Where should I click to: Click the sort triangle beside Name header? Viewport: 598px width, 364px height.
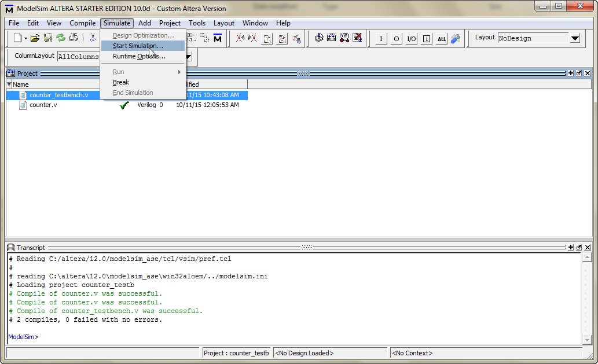click(x=9, y=84)
